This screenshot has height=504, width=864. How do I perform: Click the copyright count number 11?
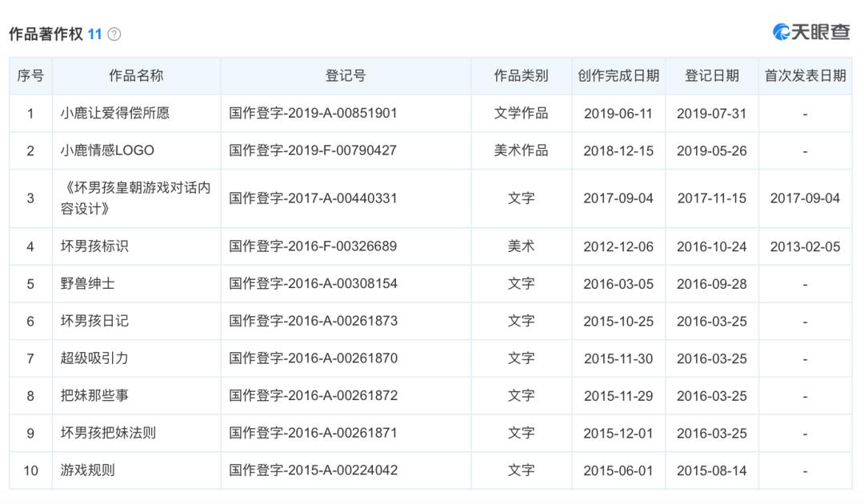tap(95, 34)
